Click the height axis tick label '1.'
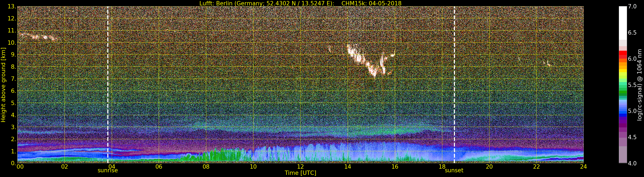Viewport: 644px width, 177px height. click(14, 151)
